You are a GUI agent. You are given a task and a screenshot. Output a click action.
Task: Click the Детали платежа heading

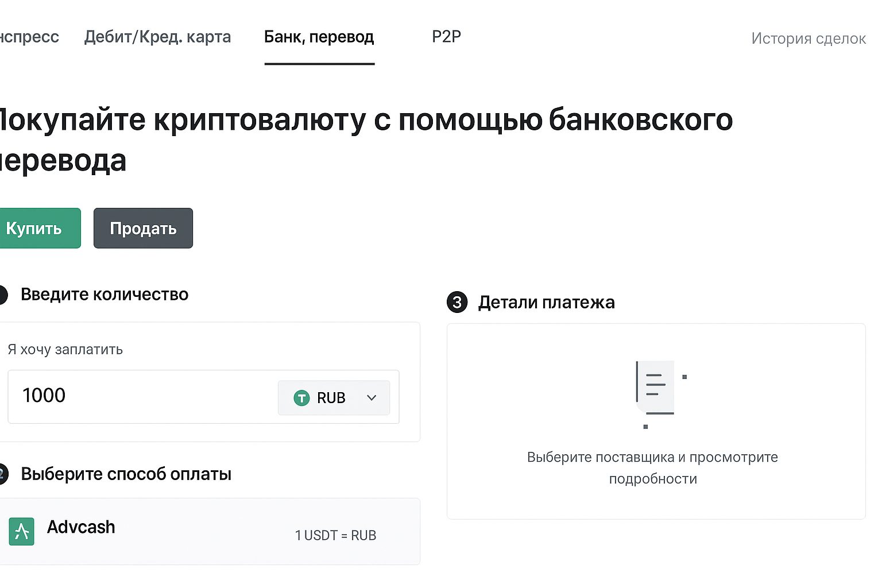pos(546,303)
